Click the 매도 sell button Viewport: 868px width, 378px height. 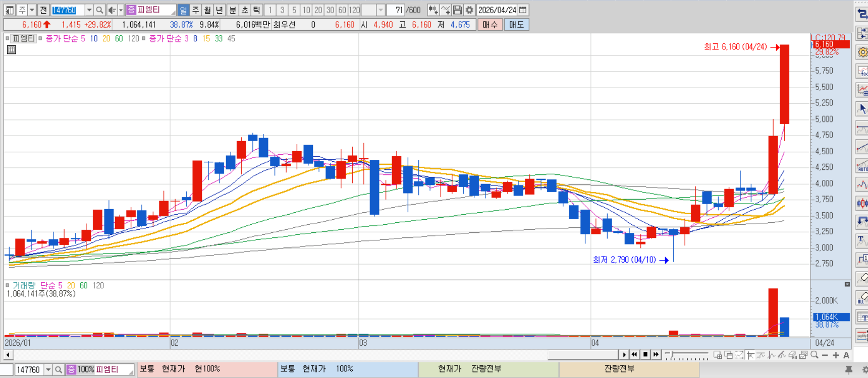(516, 25)
